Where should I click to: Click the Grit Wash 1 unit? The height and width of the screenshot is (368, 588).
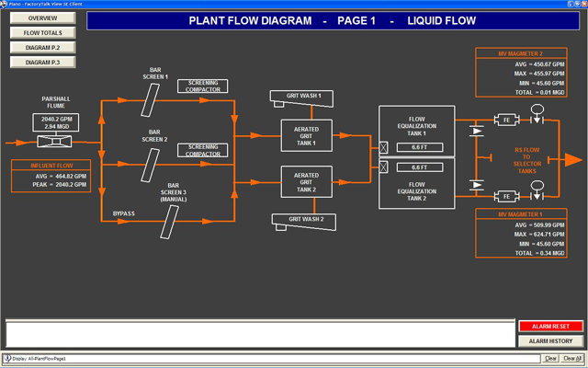point(300,97)
